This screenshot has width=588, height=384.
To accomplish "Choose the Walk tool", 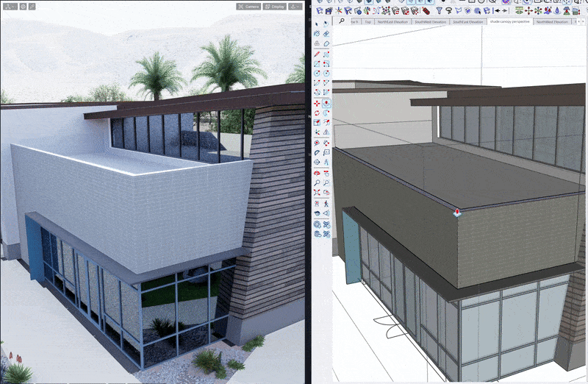I will click(x=326, y=204).
